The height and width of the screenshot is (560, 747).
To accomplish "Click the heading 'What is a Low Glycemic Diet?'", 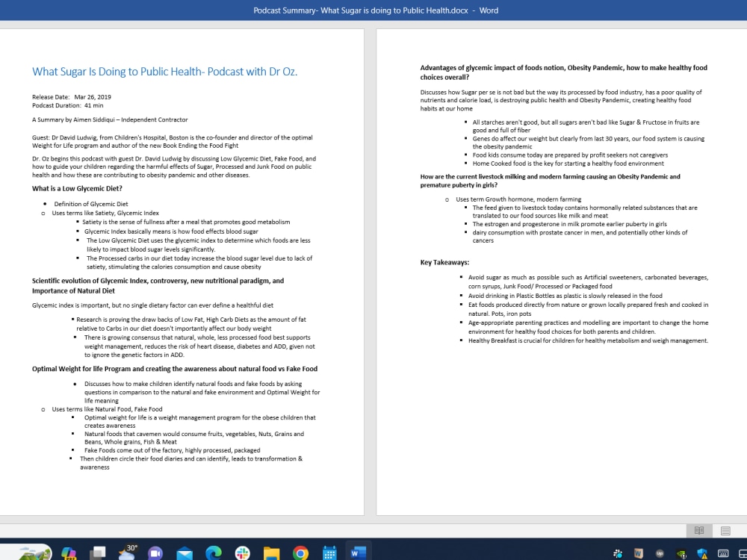I will pos(77,189).
